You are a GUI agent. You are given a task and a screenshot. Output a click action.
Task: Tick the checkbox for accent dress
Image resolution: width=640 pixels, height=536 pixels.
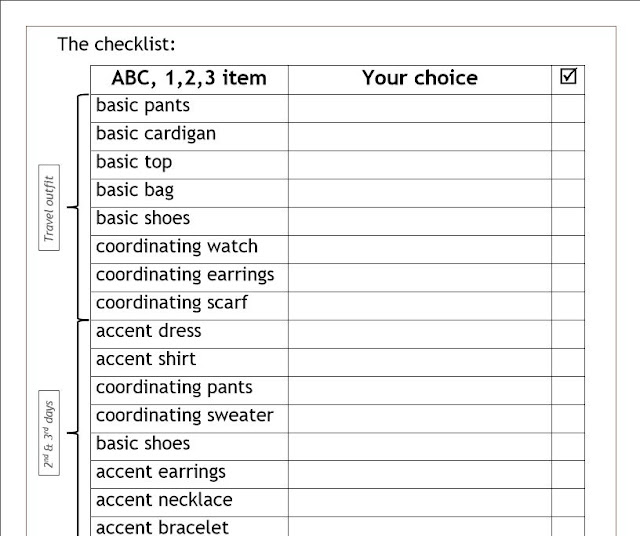pos(567,331)
